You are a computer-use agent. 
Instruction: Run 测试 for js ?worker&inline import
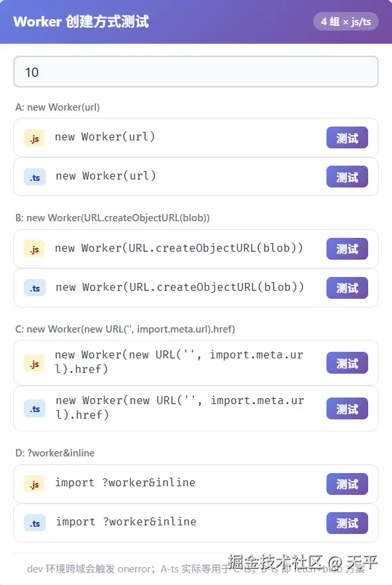pyautogui.click(x=347, y=484)
